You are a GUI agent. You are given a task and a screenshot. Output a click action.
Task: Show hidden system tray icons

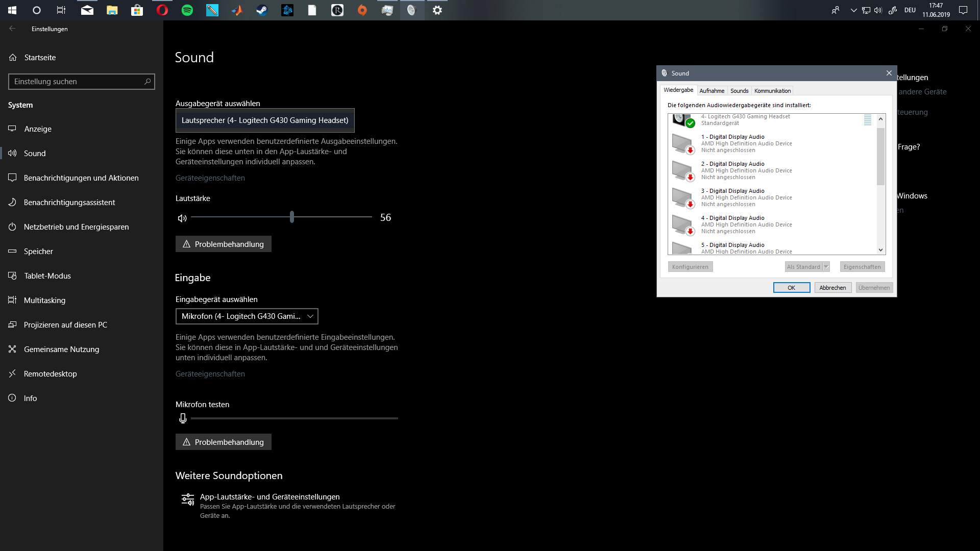pyautogui.click(x=853, y=10)
